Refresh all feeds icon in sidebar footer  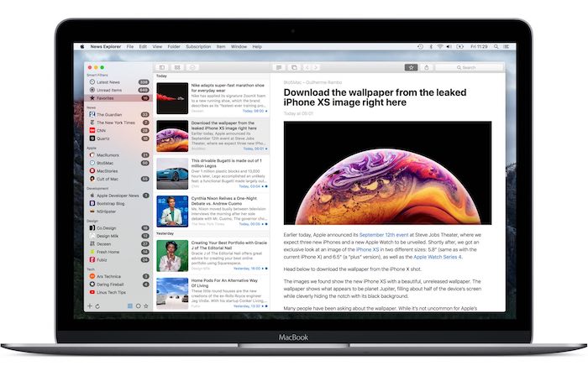tap(97, 306)
